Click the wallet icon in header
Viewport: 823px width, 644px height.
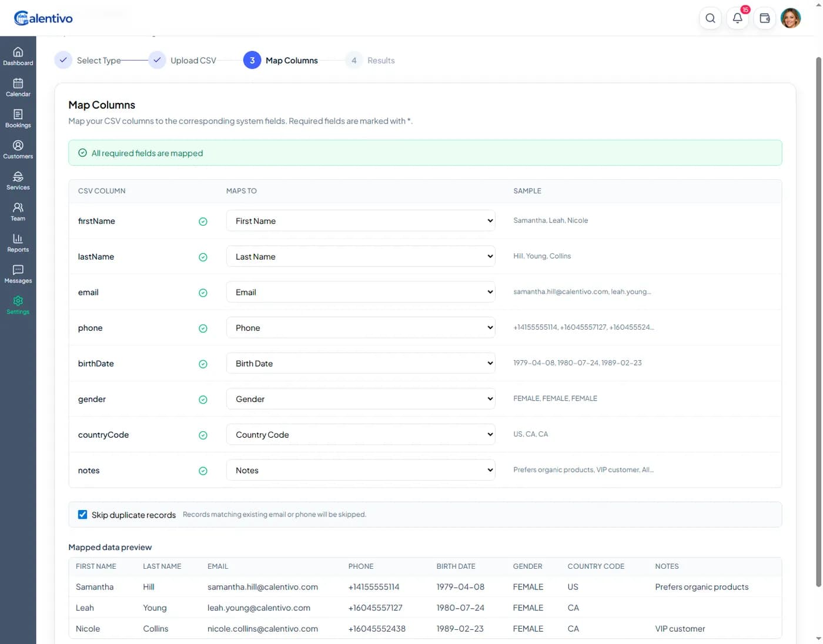pyautogui.click(x=764, y=18)
